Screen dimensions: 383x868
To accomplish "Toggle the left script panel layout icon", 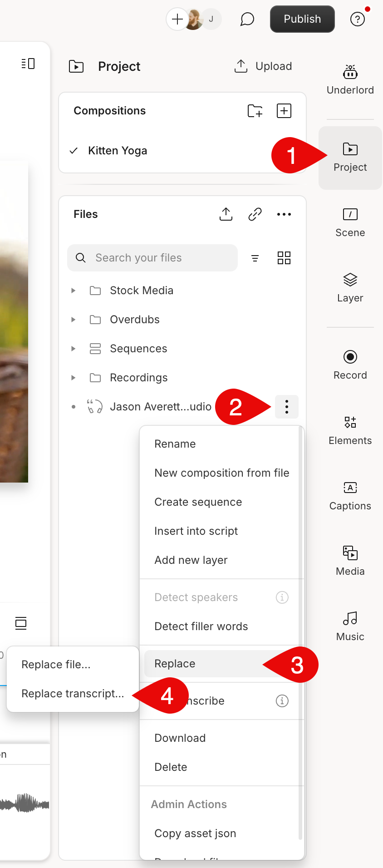I will point(28,64).
